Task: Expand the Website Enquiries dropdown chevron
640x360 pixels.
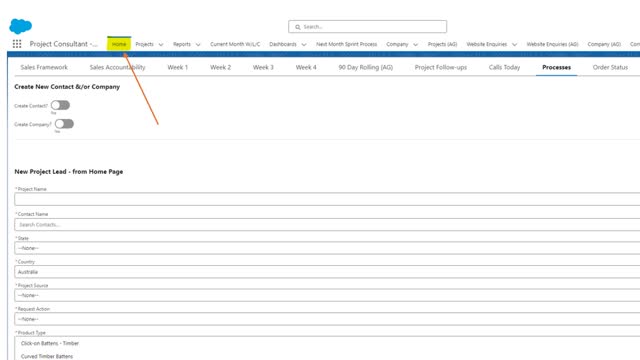Action: (x=514, y=44)
